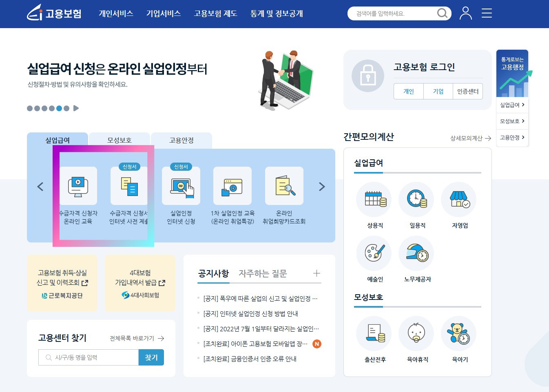Select the 예술인 palette icon

(x=374, y=253)
